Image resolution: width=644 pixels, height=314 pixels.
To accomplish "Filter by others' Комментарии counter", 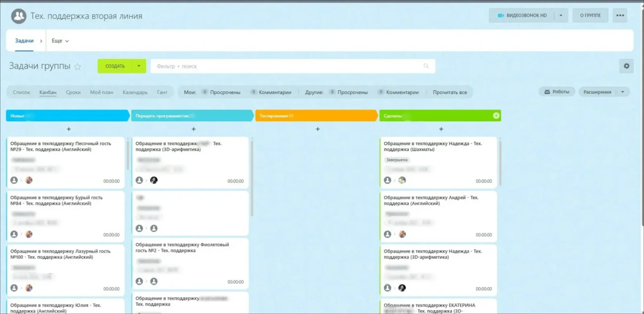I will coord(398,92).
